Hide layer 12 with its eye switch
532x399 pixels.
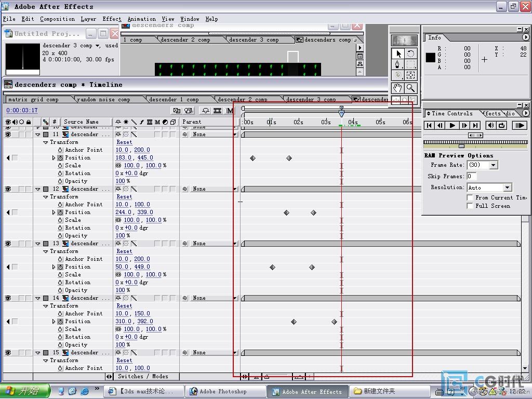8,189
